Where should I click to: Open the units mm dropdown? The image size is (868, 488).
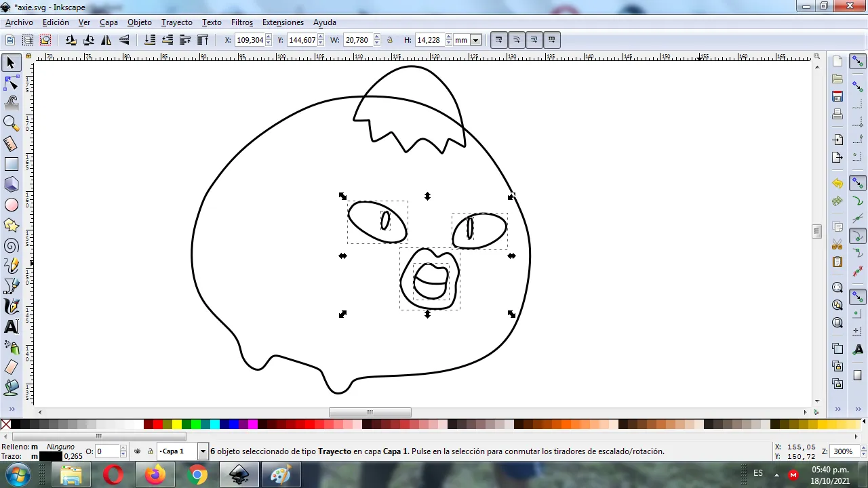475,40
